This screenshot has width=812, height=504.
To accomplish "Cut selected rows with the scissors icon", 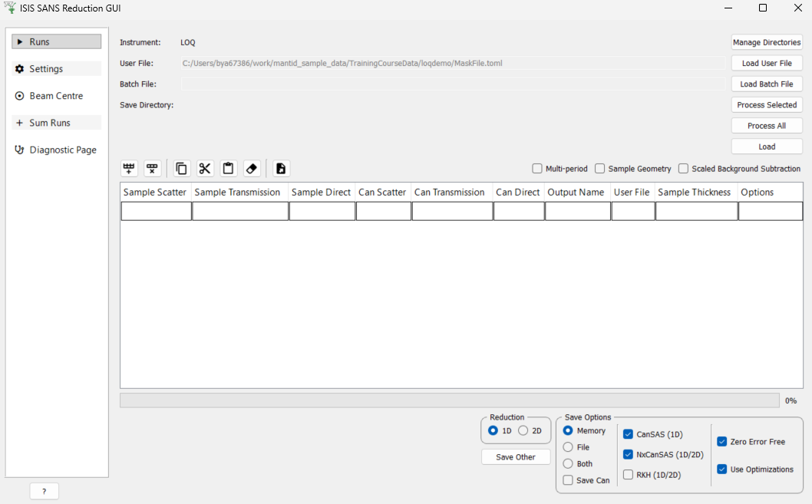I will (205, 169).
